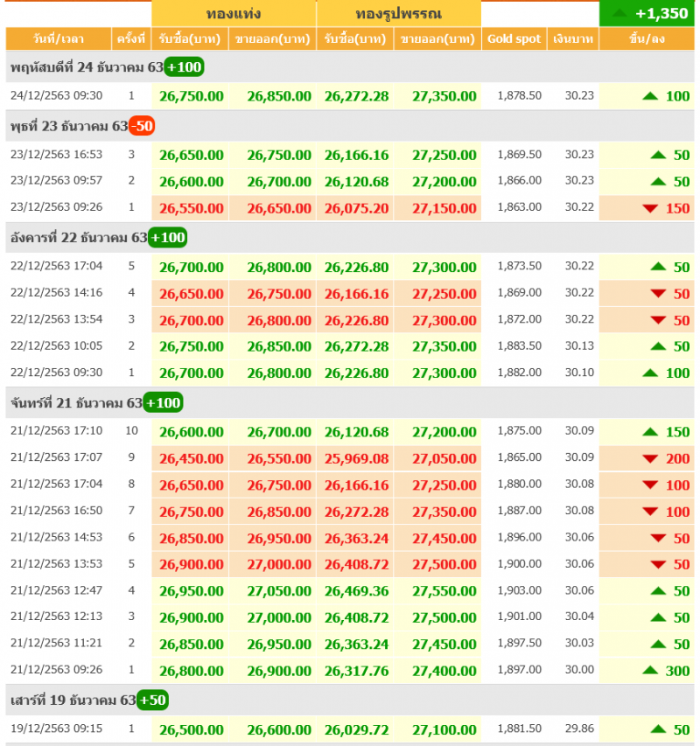Image resolution: width=700 pixels, height=746 pixels.
Task: Click the red down arrow next to 200
Action: click(x=649, y=458)
